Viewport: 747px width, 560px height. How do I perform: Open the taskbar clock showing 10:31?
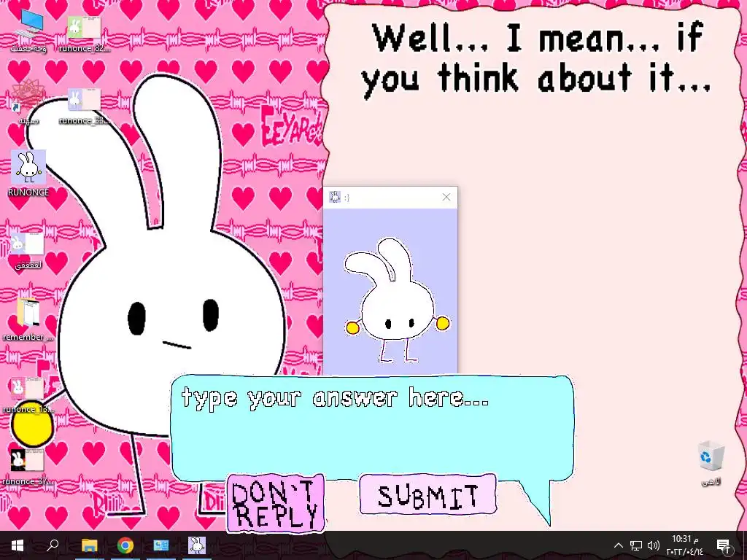(684, 545)
